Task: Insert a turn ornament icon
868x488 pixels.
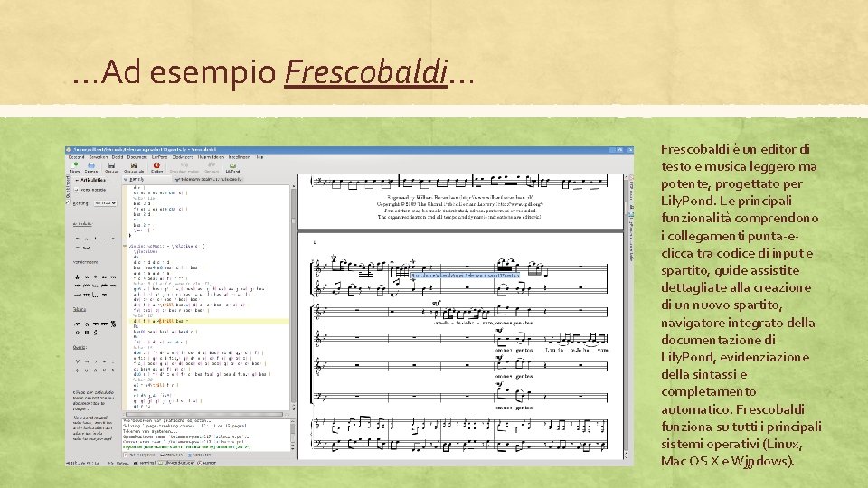Action: (104, 277)
